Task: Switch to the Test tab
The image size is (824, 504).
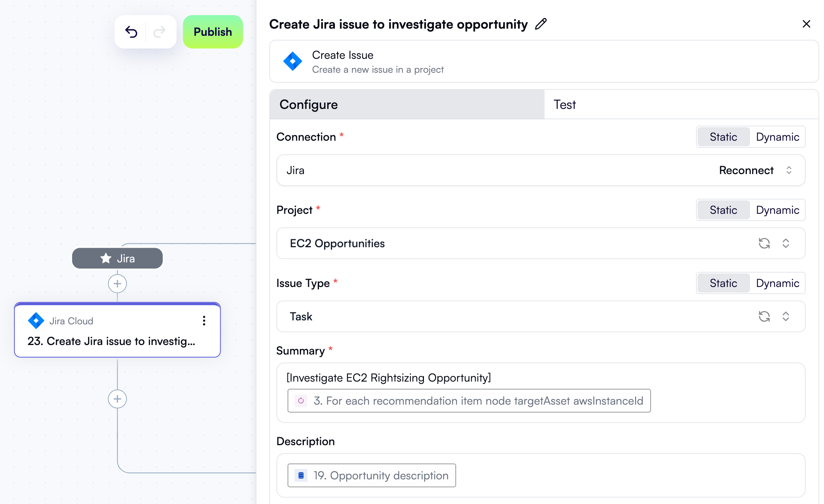Action: pyautogui.click(x=564, y=104)
